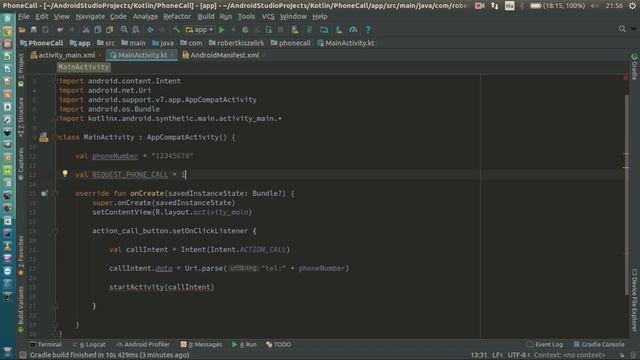Toggle the Favorites side panel
The image size is (640, 360).
pyautogui.click(x=21, y=256)
